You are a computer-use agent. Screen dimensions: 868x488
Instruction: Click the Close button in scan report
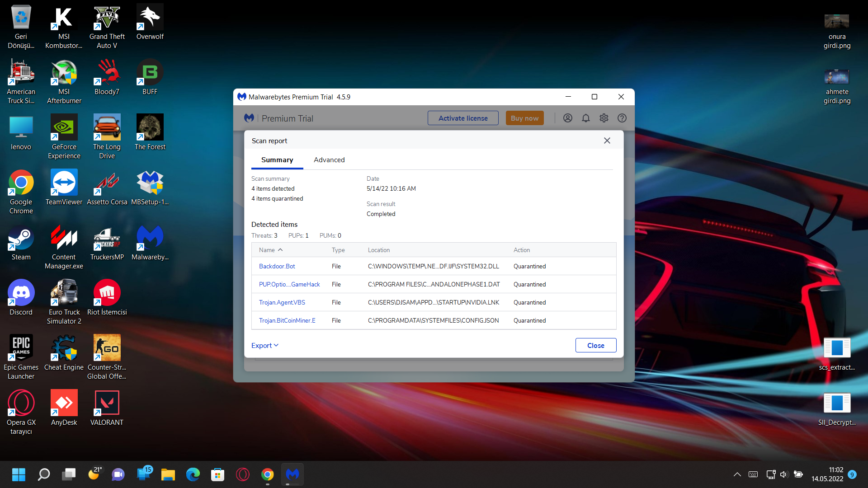coord(595,345)
